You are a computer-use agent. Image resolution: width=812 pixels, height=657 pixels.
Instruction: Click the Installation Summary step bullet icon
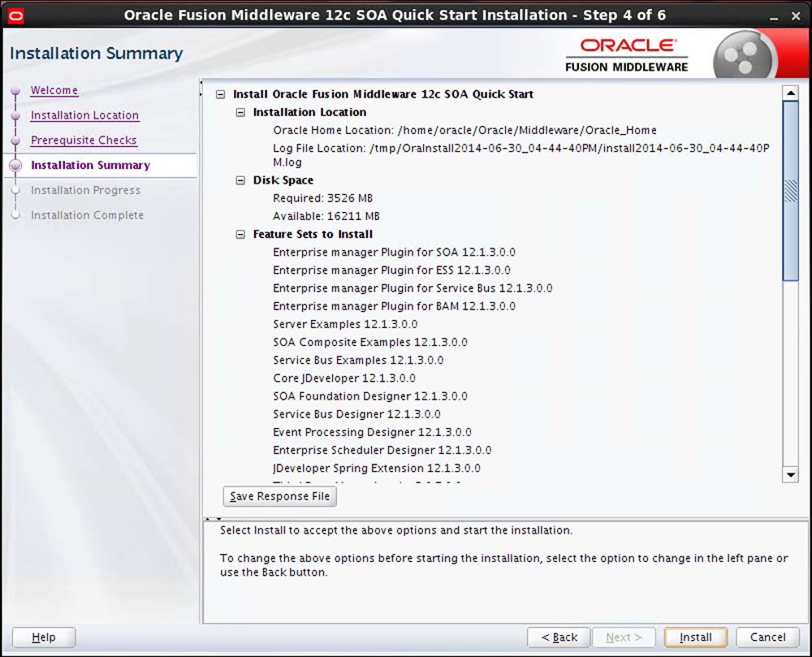pos(15,165)
